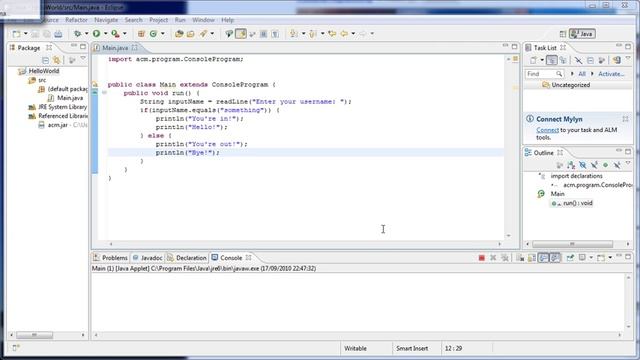Terminate the running program with red square
Screen dimensions: 640x360
click(x=482, y=258)
